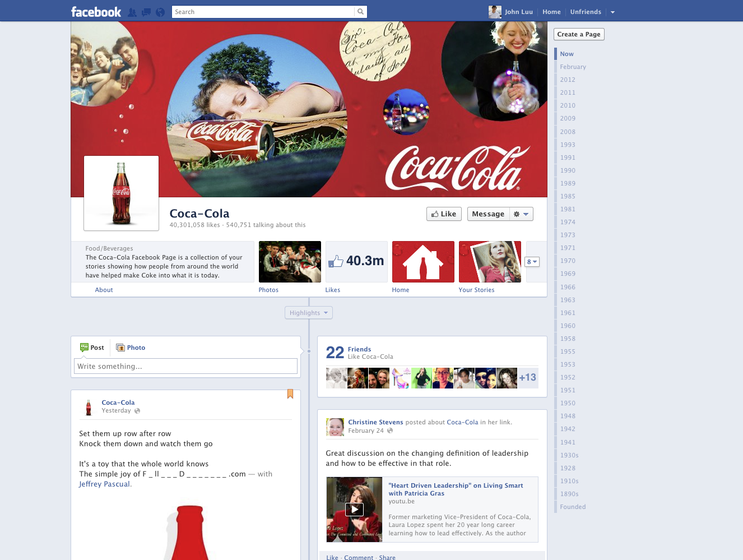Image resolution: width=743 pixels, height=560 pixels.
Task: Open the 22 Friends link
Action: (x=359, y=349)
